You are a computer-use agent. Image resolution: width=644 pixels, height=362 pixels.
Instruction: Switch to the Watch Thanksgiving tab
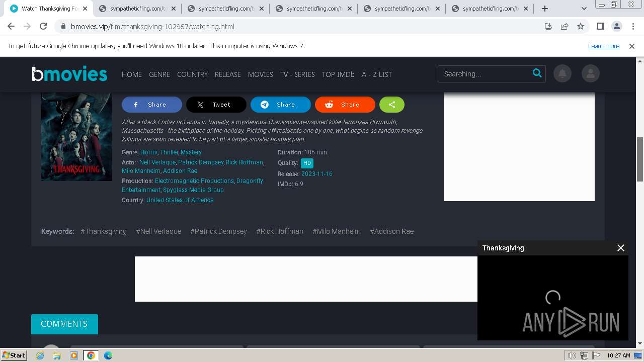(x=49, y=9)
